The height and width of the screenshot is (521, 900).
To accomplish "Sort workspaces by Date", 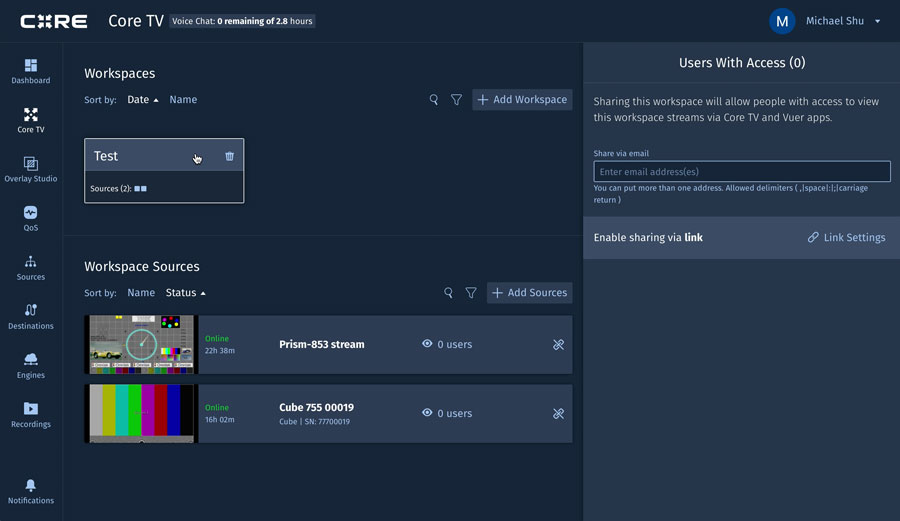I will tap(142, 100).
